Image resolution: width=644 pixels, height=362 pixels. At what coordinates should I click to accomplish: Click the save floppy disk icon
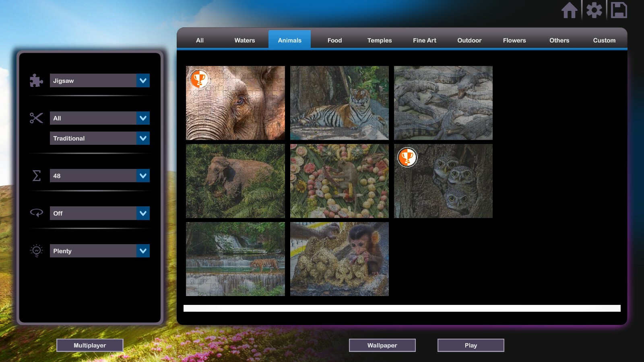coord(619,10)
